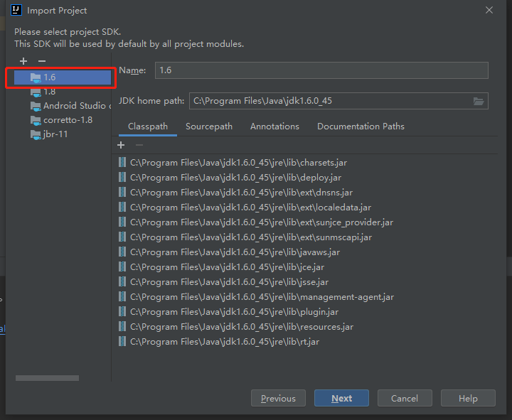Remove classpath entry with minus icon
Image resolution: width=512 pixels, height=420 pixels.
(139, 145)
